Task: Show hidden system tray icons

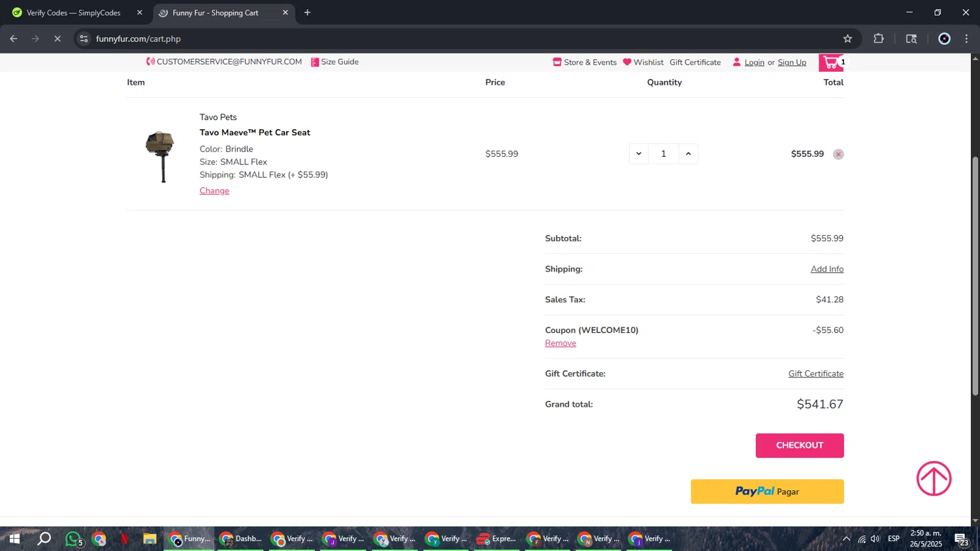Action: (x=846, y=539)
